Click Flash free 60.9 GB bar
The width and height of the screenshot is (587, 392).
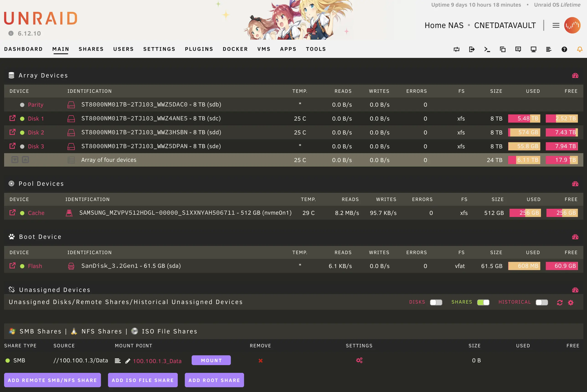562,266
